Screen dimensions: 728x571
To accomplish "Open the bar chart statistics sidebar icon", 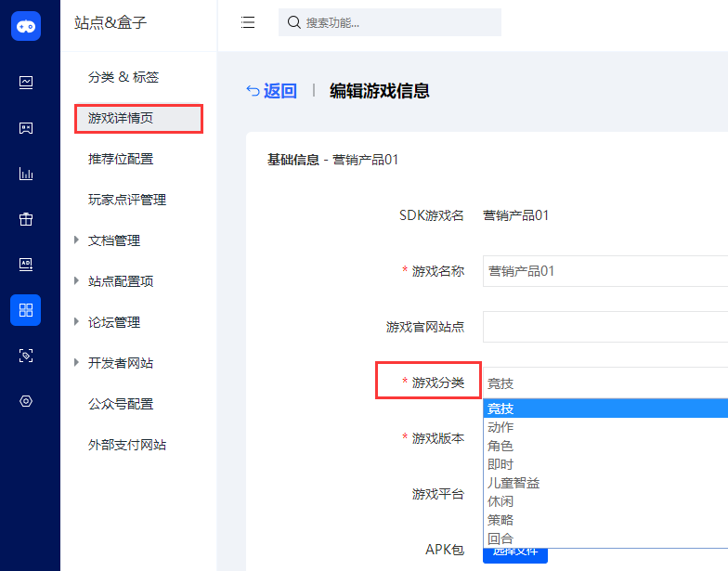I will pos(26,174).
